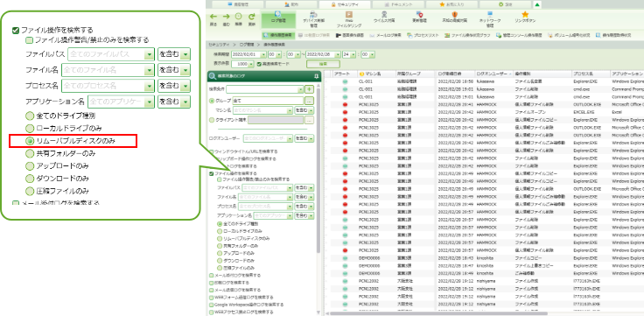The image size is (644, 316).
Task: Sort by the 操作種別 column header
Action: (x=542, y=74)
